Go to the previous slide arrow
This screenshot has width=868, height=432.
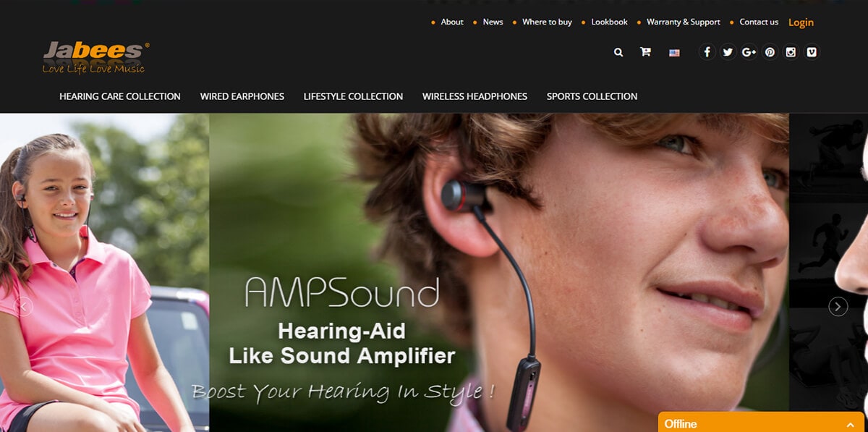25,307
